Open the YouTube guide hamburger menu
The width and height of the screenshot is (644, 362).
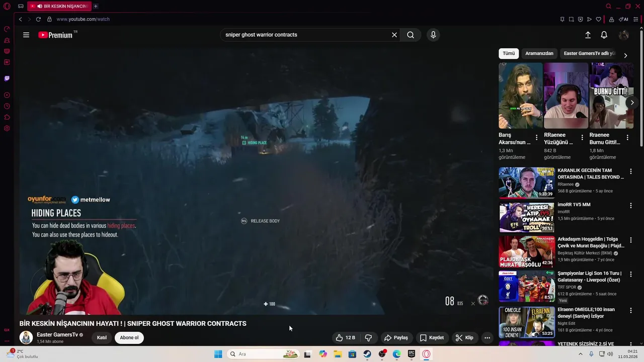pos(26,35)
